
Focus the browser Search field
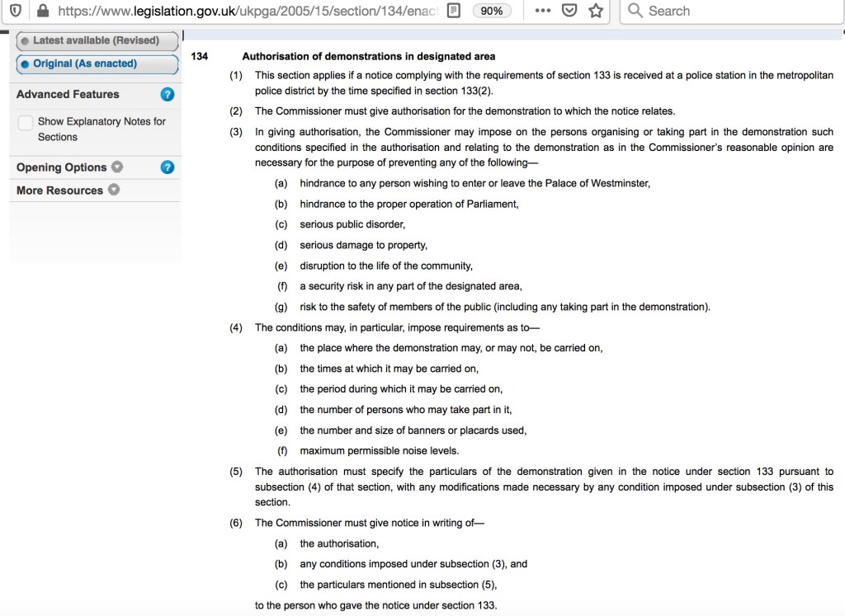tap(726, 11)
